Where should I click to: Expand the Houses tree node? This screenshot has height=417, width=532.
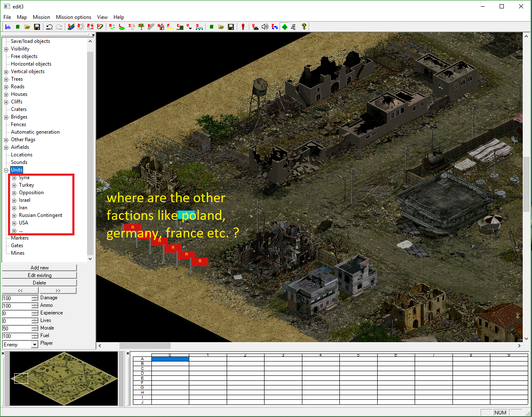pos(6,95)
